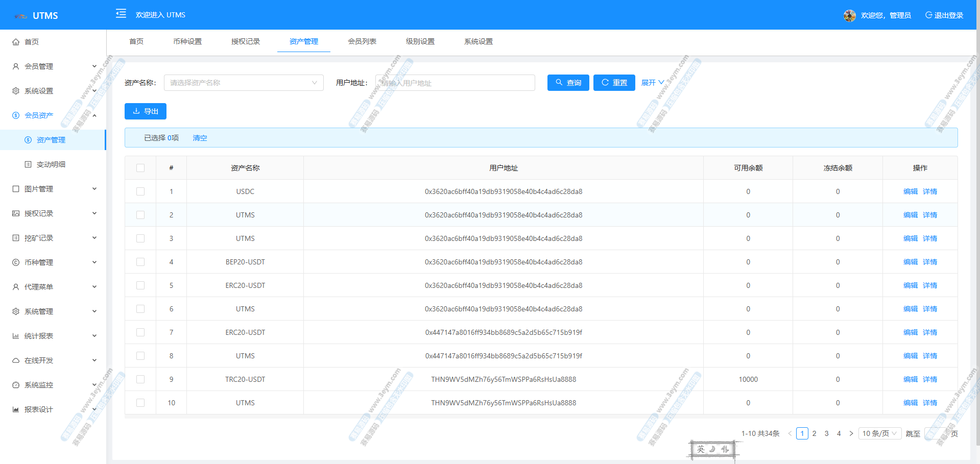
Task: Toggle the select-all checkbox in table header
Action: [140, 168]
